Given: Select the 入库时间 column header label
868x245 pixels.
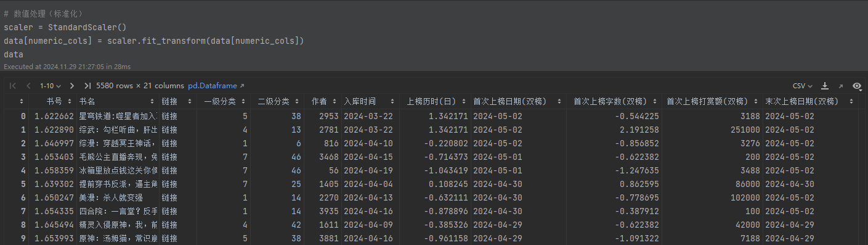Looking at the screenshot, I should [x=359, y=101].
